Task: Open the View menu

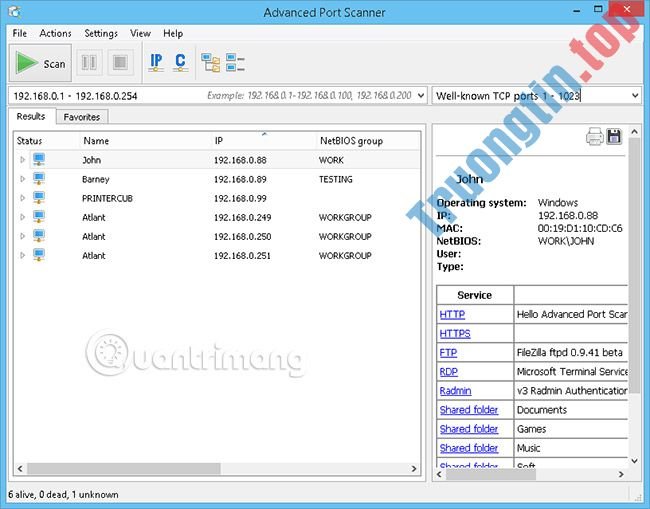Action: pos(140,33)
